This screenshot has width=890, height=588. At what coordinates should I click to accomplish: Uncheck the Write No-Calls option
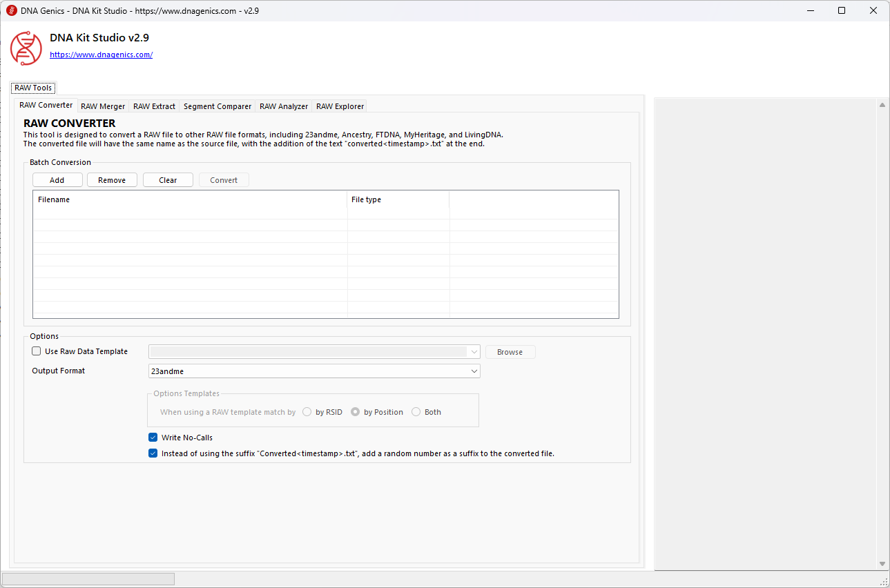point(153,438)
